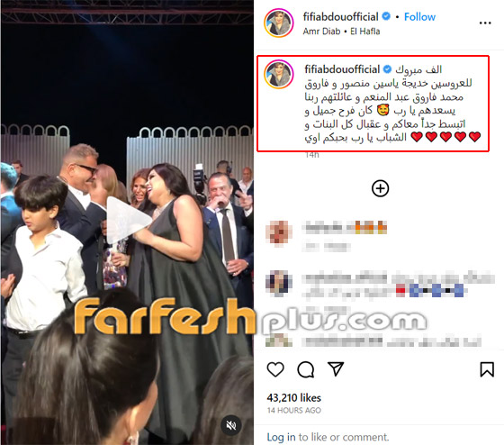This screenshot has width=504, height=445.
Task: Click the caption profile picture
Action: (x=279, y=74)
